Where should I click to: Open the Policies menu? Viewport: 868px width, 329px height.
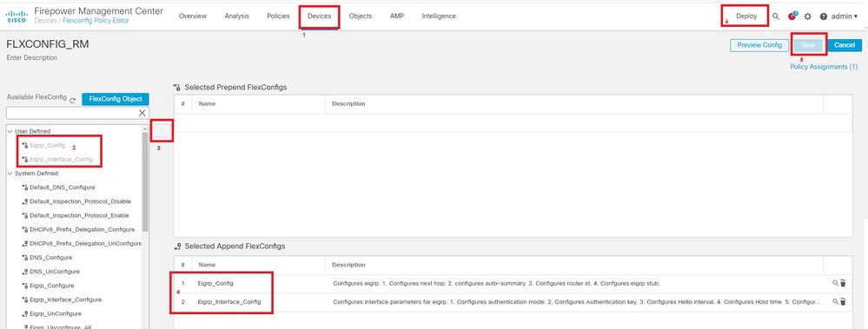(x=278, y=16)
